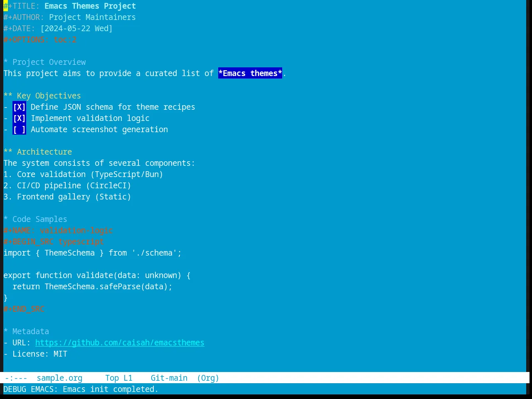The image size is (532, 399).
Task: Open the github.com/caisah/emacsthemes link
Action: [120, 343]
